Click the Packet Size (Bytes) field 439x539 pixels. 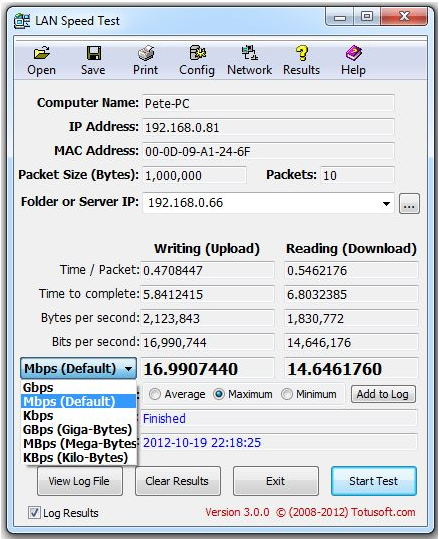coord(194,175)
